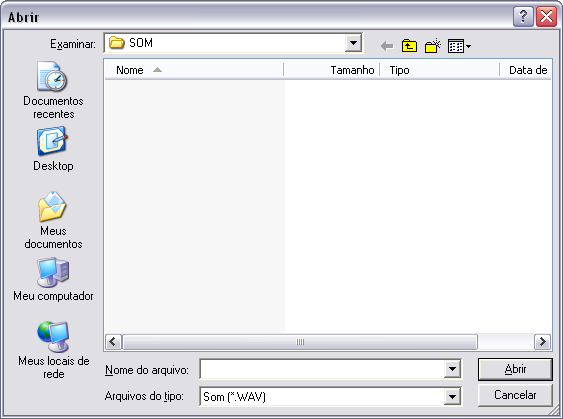Open the views menu icon
Screen dimensions: 563x419
pyautogui.click(x=459, y=46)
